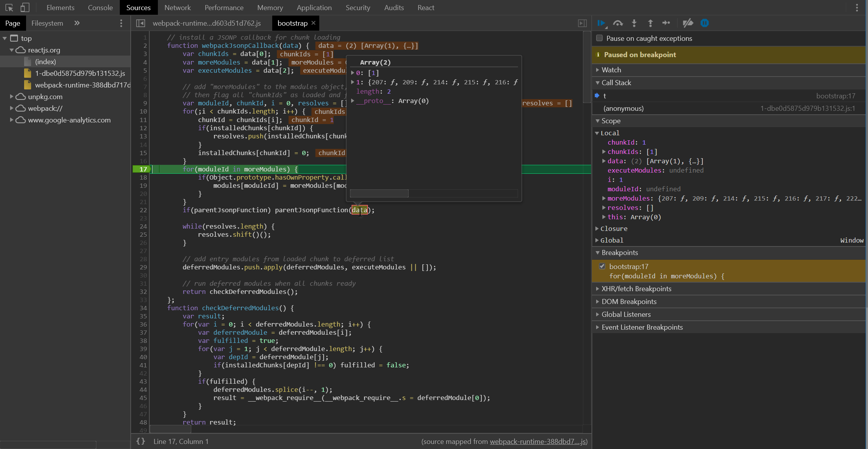Select the inspect element cursor tool
Viewport: 868px width, 449px height.
(9, 7)
